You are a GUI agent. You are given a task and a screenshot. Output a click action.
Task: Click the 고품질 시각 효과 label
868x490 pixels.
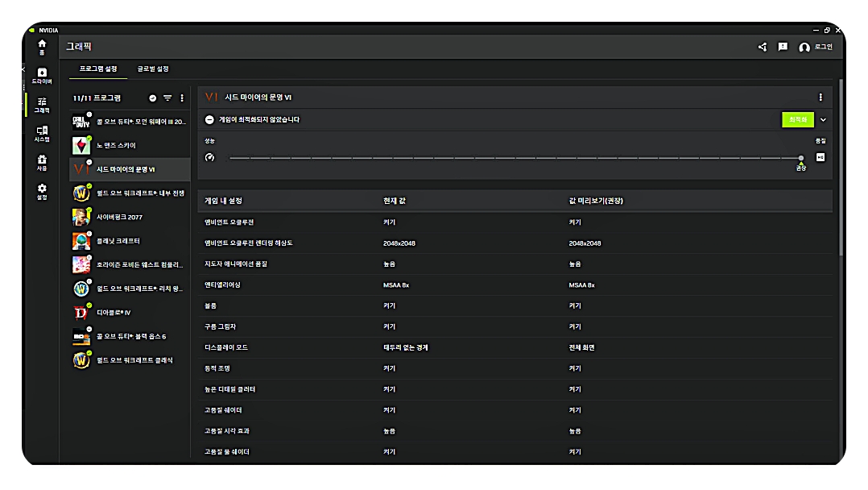pos(227,430)
